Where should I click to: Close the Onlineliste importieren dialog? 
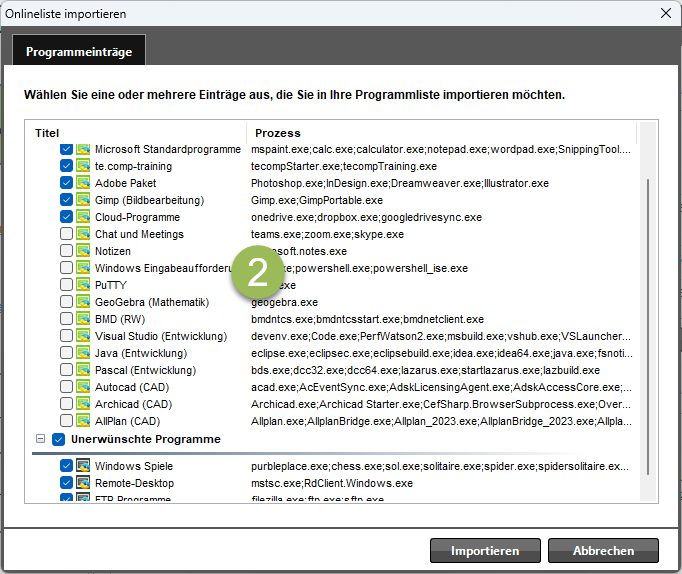coord(665,13)
